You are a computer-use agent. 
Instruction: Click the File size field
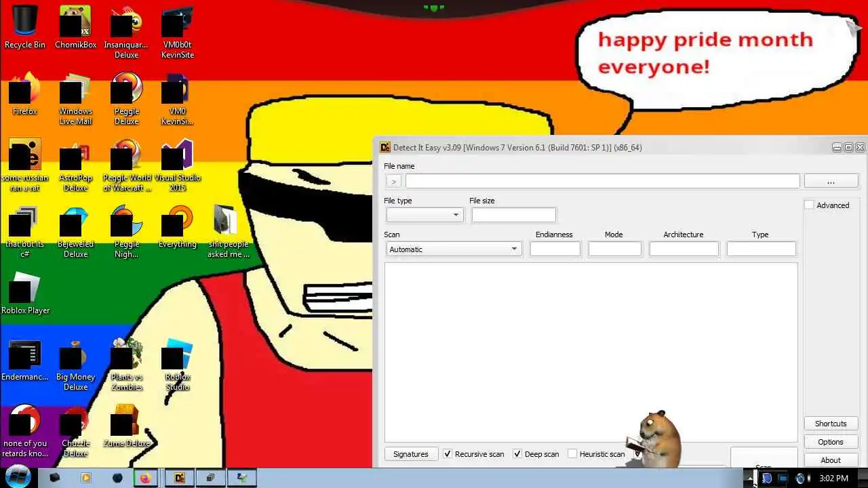(x=514, y=215)
